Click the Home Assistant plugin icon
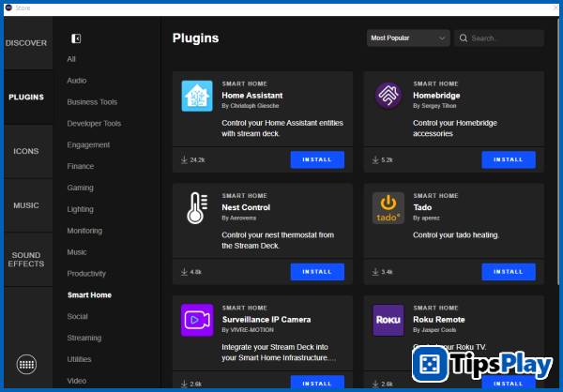This screenshot has height=392, width=563. pyautogui.click(x=197, y=96)
